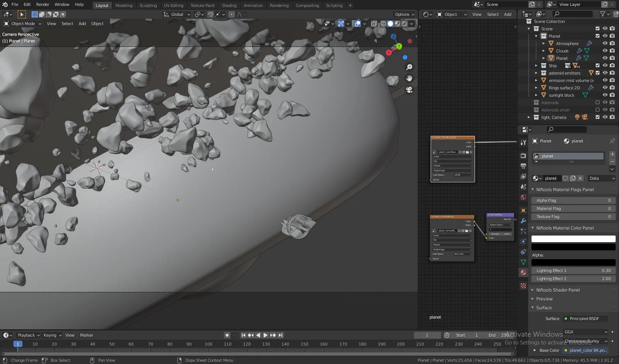Image resolution: width=619 pixels, height=364 pixels.
Task: Switch to the Shading workspace tab
Action: click(x=229, y=5)
